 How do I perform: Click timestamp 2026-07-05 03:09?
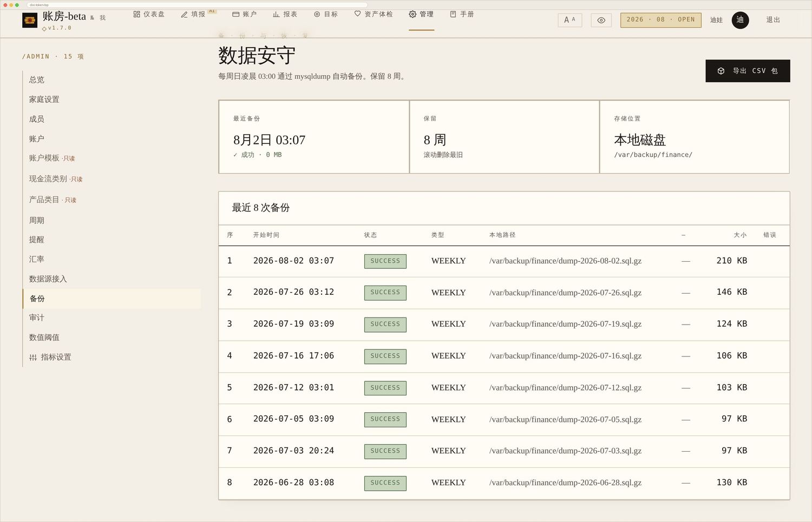(293, 419)
